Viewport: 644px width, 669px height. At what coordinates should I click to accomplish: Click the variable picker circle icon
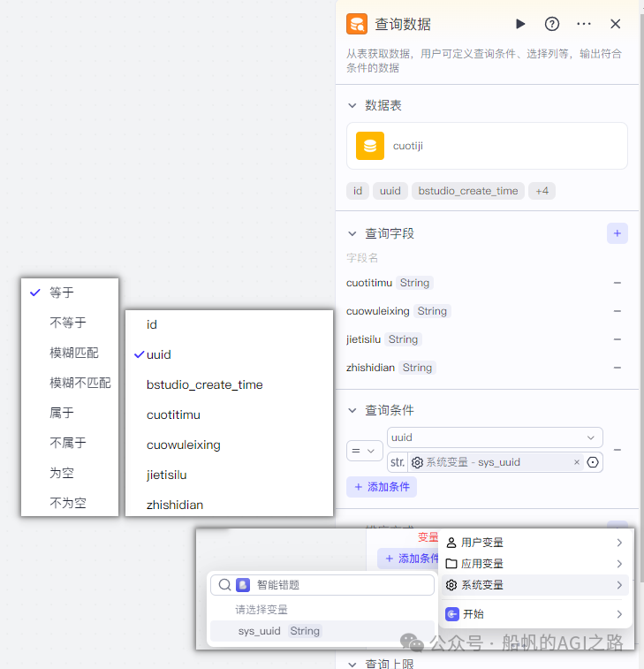pos(593,462)
